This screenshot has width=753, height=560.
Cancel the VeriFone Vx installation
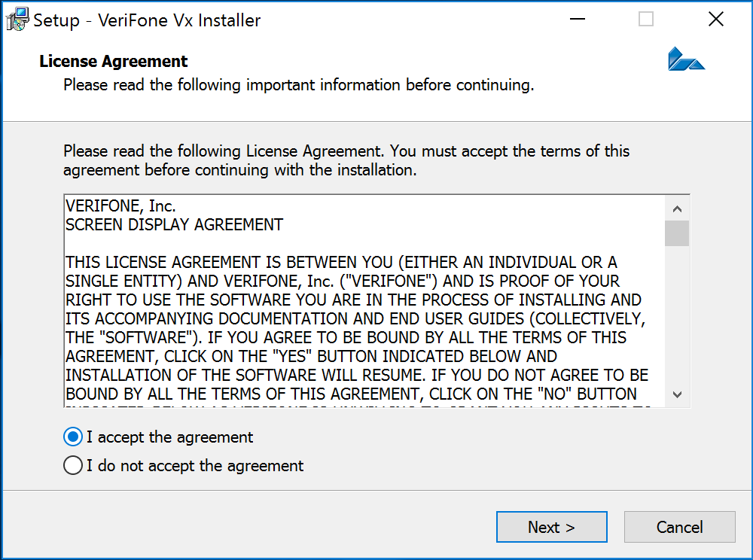[x=679, y=527]
